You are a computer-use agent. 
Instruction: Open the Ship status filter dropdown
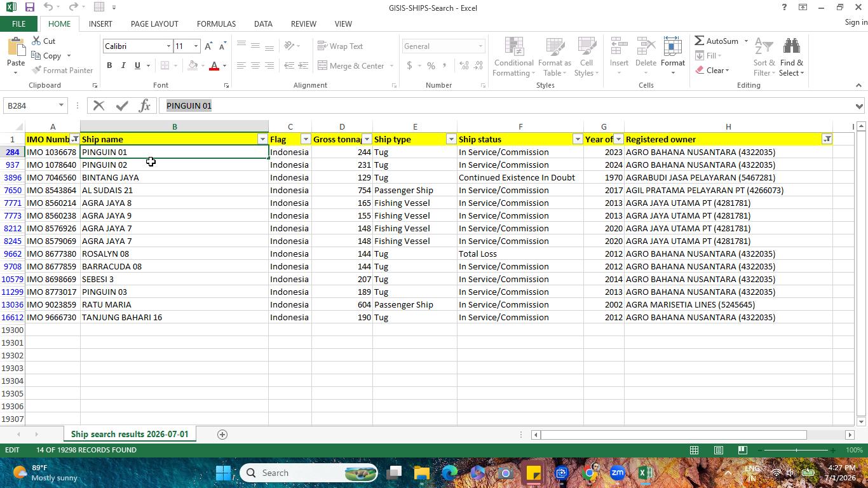(x=578, y=139)
